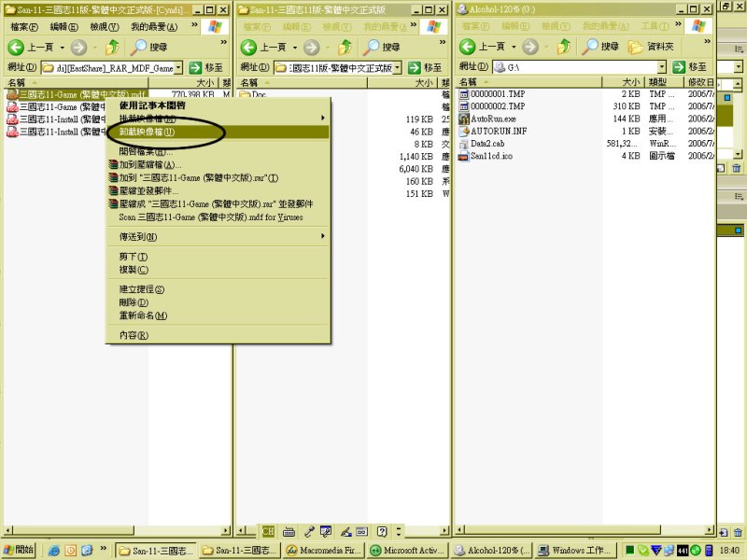Open the 傳送到(N) submenu
This screenshot has width=747, height=560.
[x=218, y=237]
